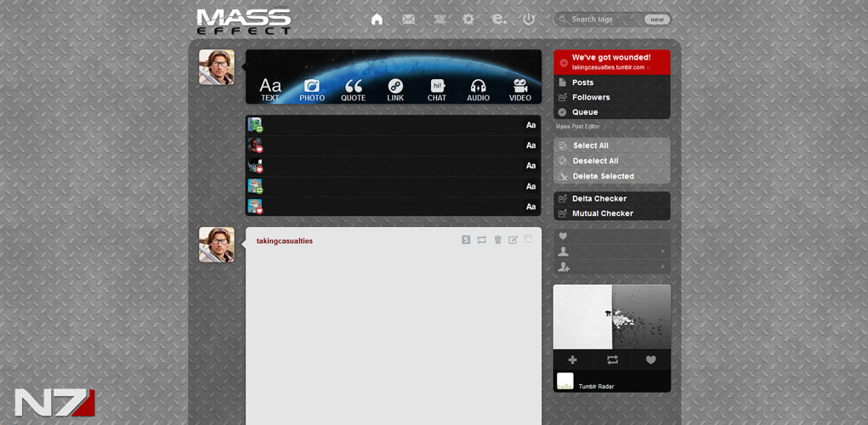Screen dimensions: 868x425
Task: Open the XKit X icon in the header
Action: [x=440, y=20]
